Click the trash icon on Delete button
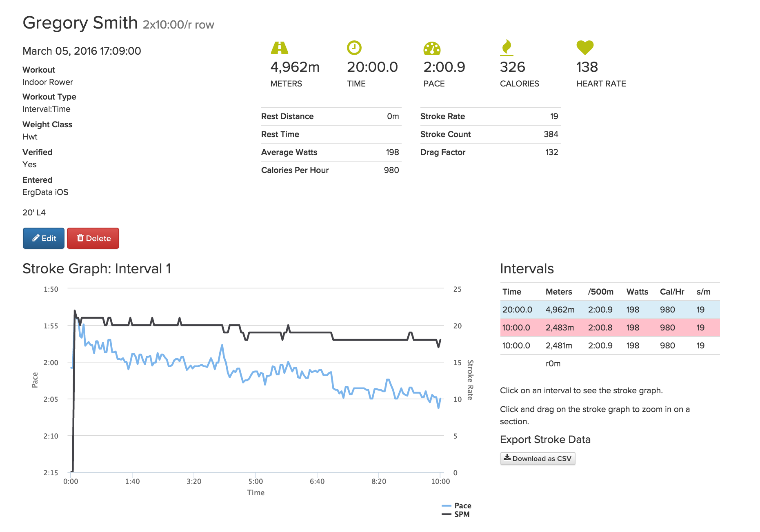Viewport: 760px width, 532px height. 80,238
